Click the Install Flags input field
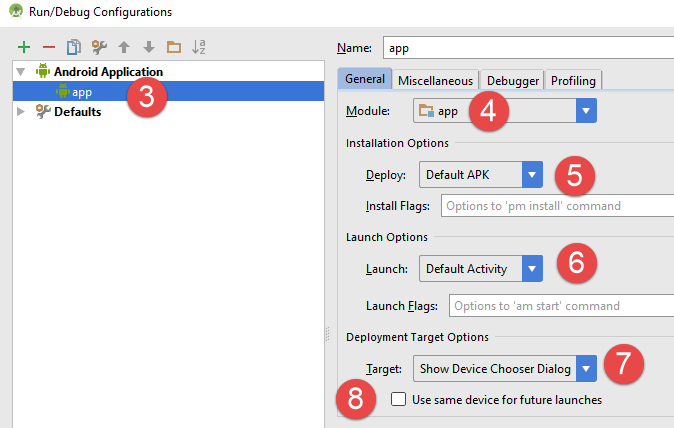This screenshot has height=428, width=674. pyautogui.click(x=555, y=206)
